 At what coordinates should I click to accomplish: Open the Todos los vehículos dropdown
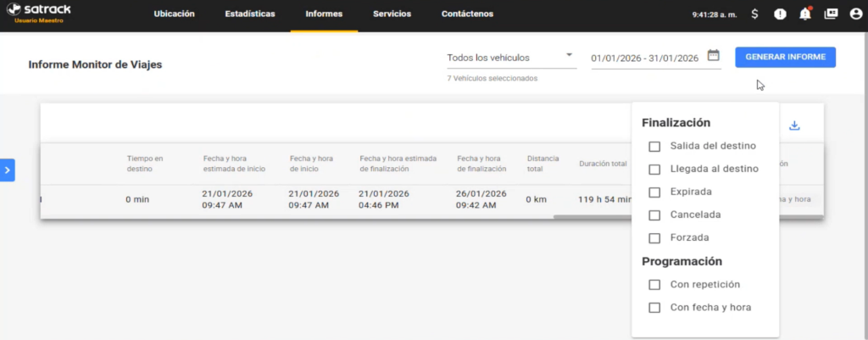[511, 58]
